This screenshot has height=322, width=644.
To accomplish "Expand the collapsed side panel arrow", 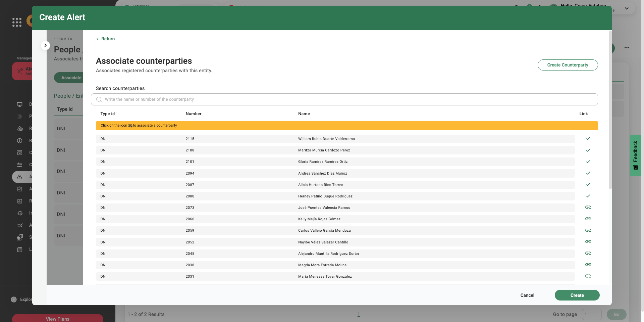I will click(x=45, y=45).
